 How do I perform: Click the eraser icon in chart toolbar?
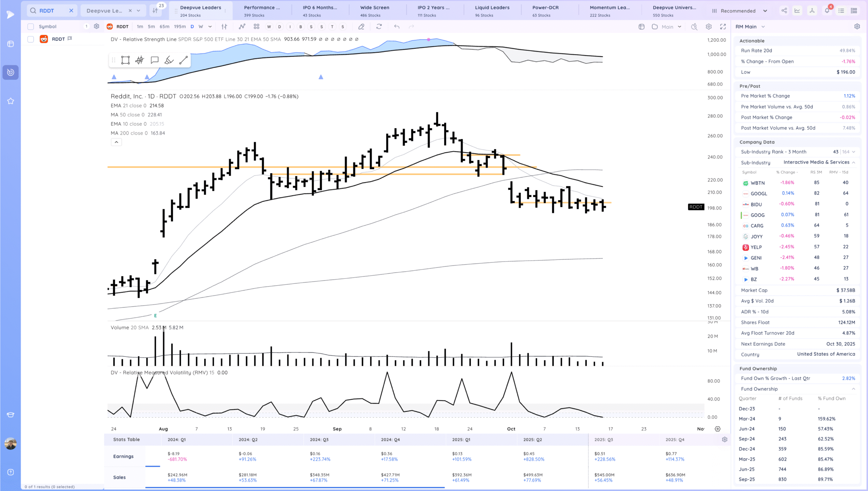tap(361, 26)
